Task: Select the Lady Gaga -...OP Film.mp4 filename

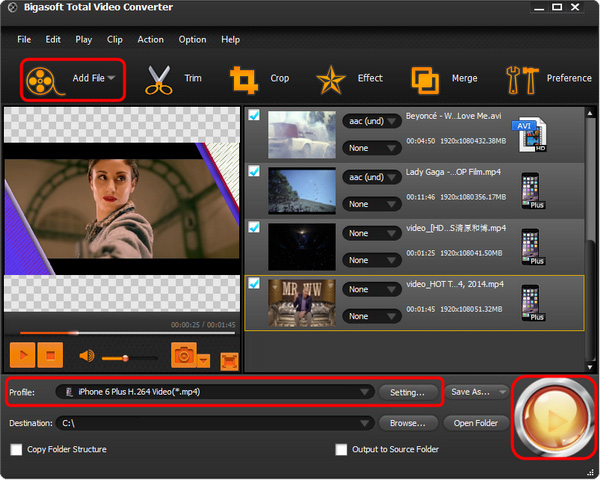Action: click(453, 172)
